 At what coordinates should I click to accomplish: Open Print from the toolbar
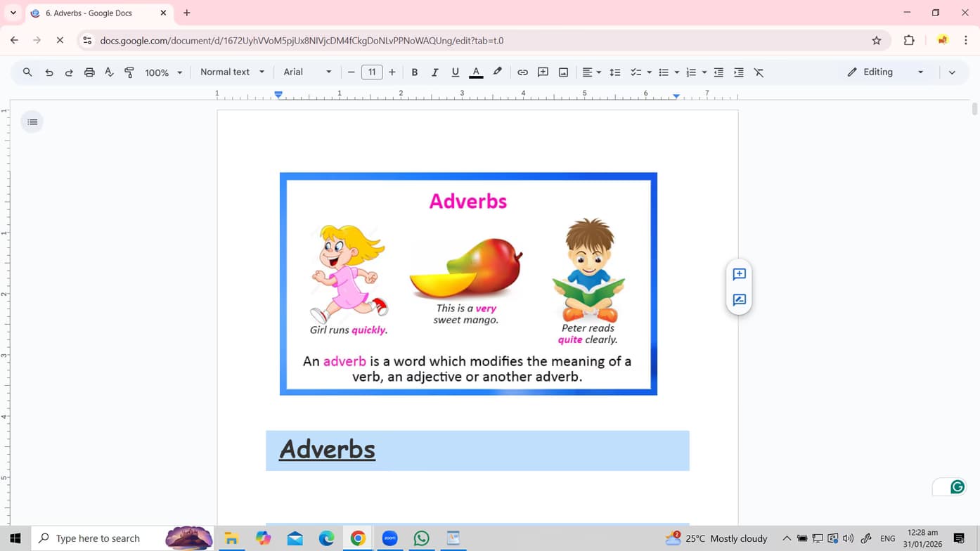tap(89, 72)
